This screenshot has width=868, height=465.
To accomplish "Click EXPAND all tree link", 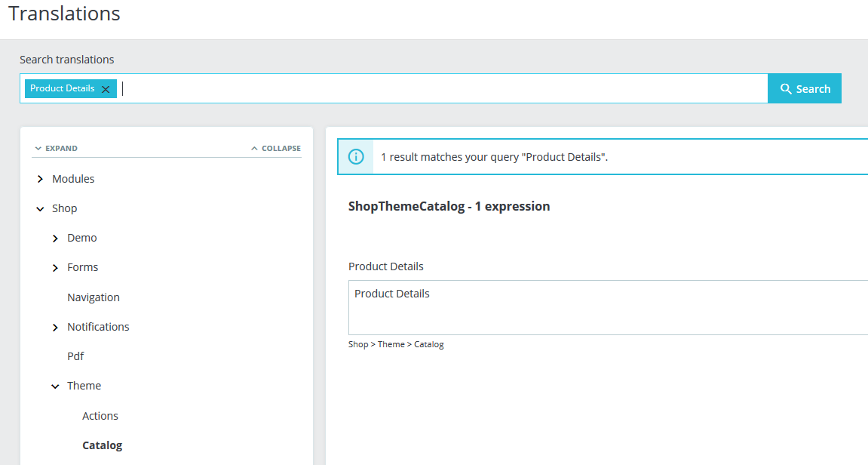I will 56,148.
